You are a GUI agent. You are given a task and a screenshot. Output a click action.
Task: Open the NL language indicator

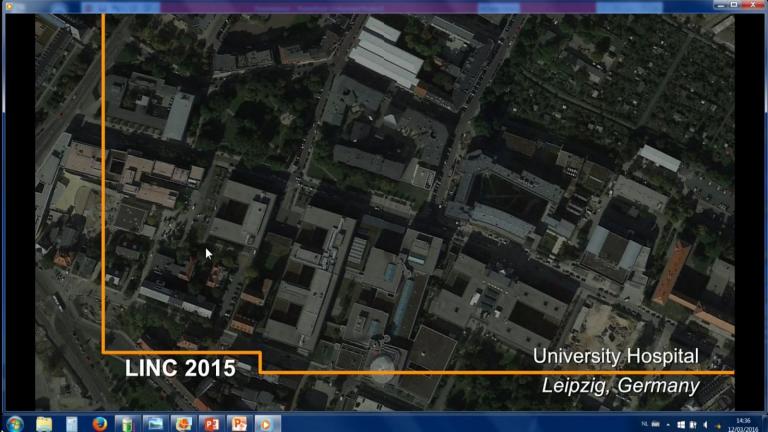point(645,424)
